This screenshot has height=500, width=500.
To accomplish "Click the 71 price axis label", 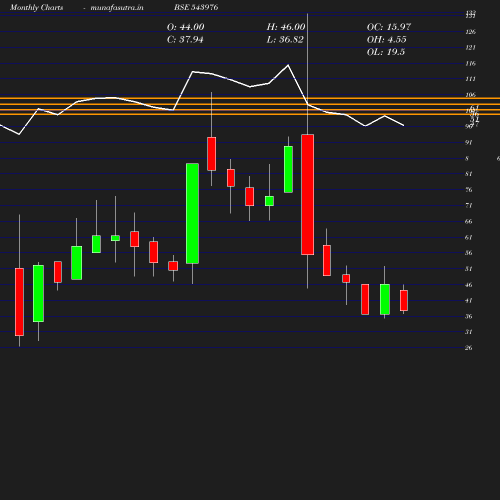I will [x=469, y=206].
